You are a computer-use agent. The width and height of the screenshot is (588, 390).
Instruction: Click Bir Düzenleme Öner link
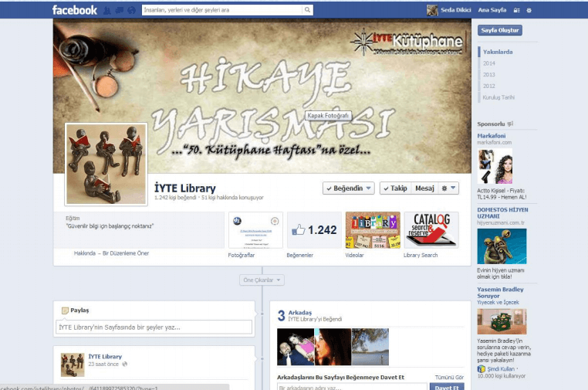tap(126, 253)
